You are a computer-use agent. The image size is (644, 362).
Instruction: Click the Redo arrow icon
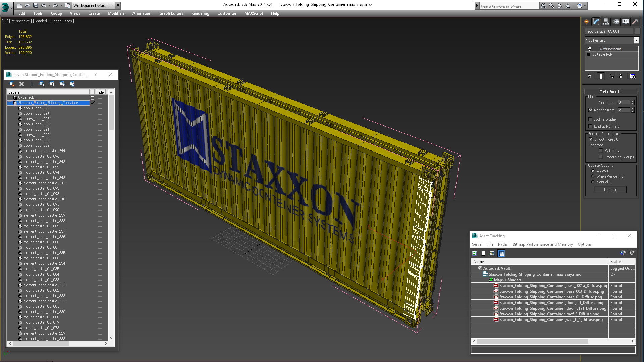55,5
